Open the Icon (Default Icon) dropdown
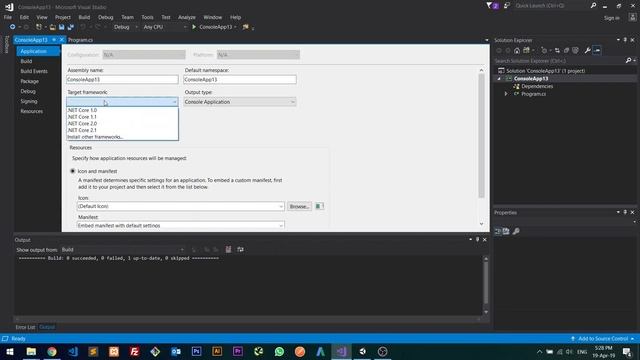The width and height of the screenshot is (640, 360). tap(180, 206)
